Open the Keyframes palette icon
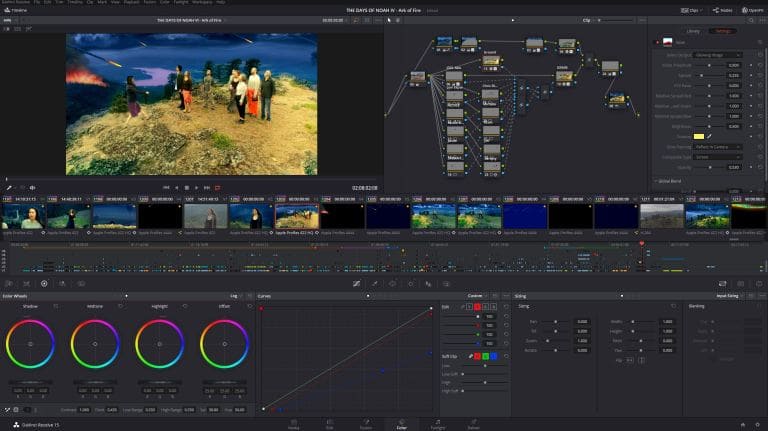The width and height of the screenshot is (768, 431). click(x=722, y=284)
